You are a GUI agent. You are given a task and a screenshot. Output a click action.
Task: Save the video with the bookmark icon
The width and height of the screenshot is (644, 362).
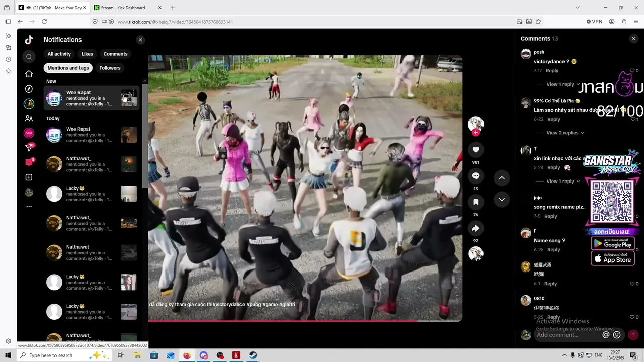tap(476, 202)
